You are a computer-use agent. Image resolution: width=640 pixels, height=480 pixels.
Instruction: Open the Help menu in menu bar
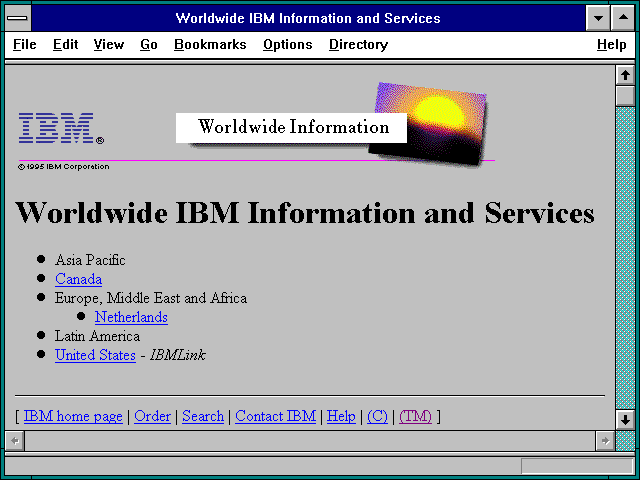pos(611,44)
